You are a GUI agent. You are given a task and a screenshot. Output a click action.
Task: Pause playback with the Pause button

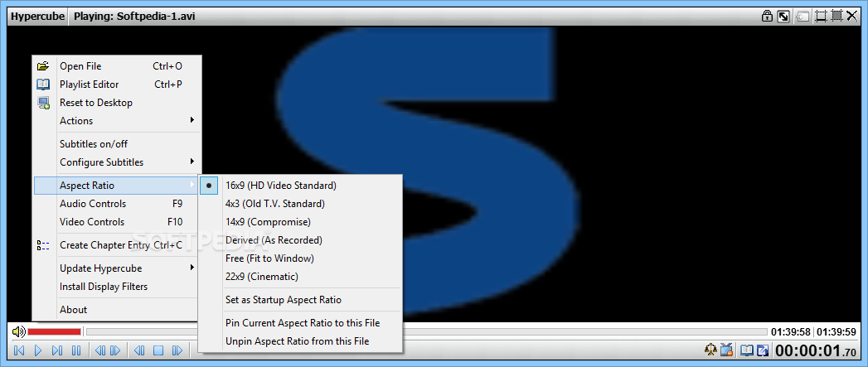click(76, 350)
